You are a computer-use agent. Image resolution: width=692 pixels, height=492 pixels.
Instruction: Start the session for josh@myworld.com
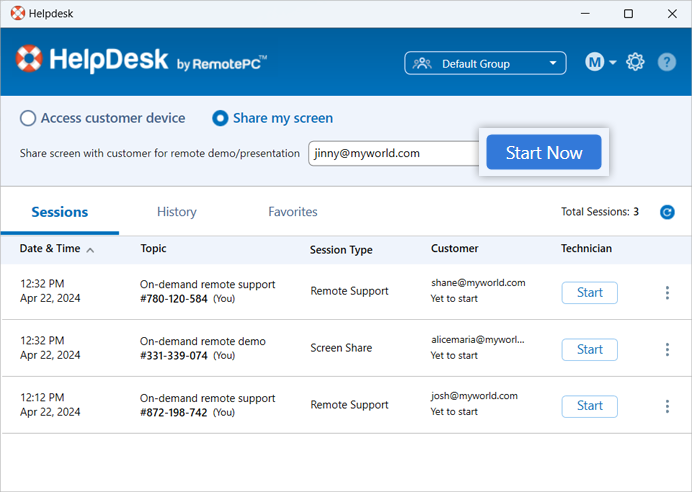tap(589, 406)
